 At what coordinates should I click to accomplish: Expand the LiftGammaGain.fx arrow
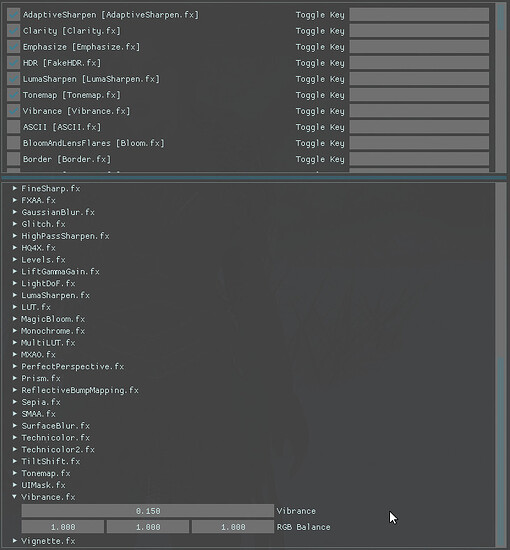coord(15,271)
